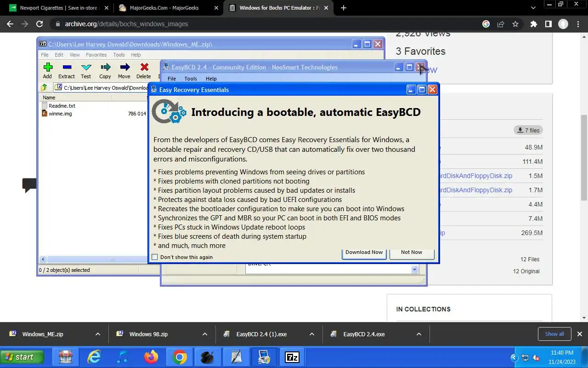Click the 7 files download badge
The width and height of the screenshot is (588, 368).
coord(528,130)
